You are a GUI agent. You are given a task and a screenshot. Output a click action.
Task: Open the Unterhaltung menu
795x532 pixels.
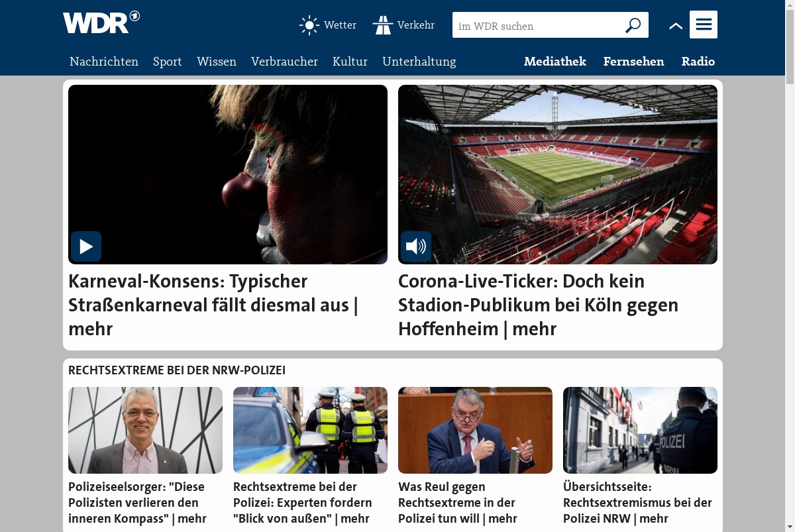click(x=419, y=62)
